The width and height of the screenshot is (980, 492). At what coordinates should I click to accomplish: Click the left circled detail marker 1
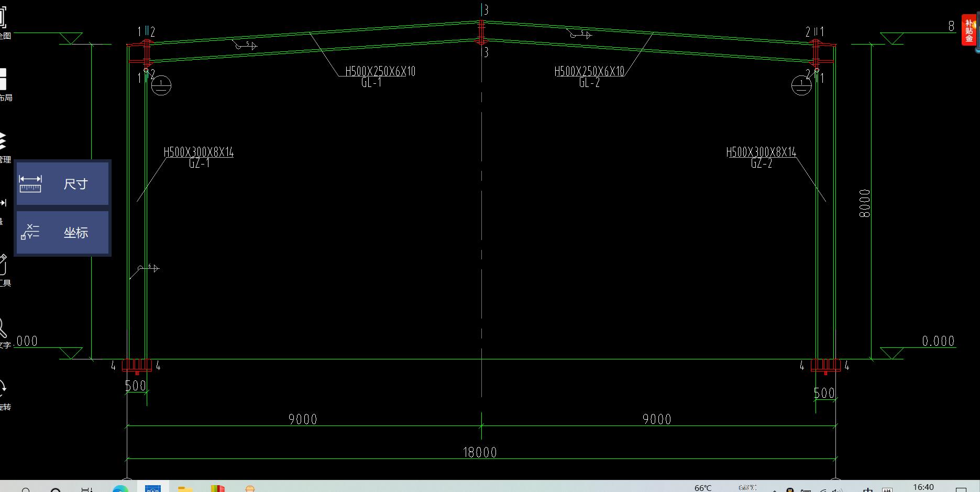coord(161,85)
